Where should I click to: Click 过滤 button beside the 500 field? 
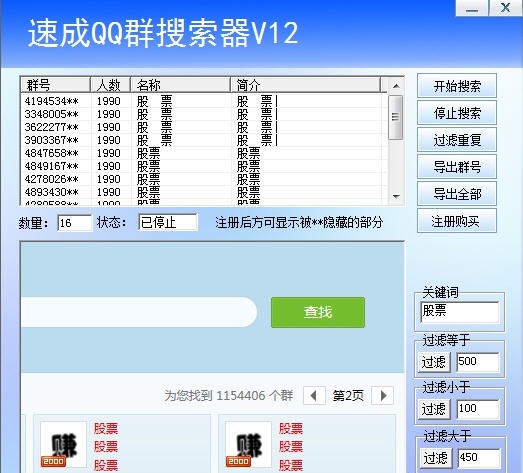tap(434, 362)
